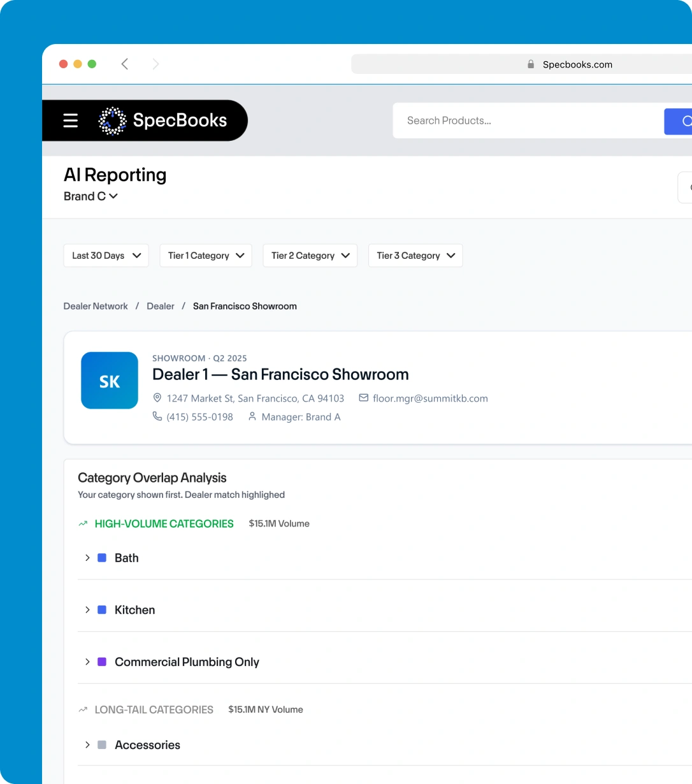Click the purple Commercial Plumbing square
This screenshot has width=692, height=784.
[102, 662]
